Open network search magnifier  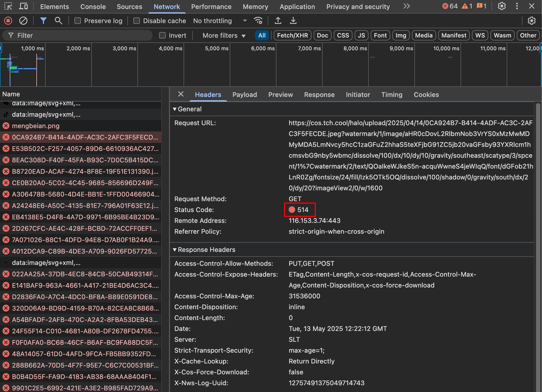(x=58, y=21)
